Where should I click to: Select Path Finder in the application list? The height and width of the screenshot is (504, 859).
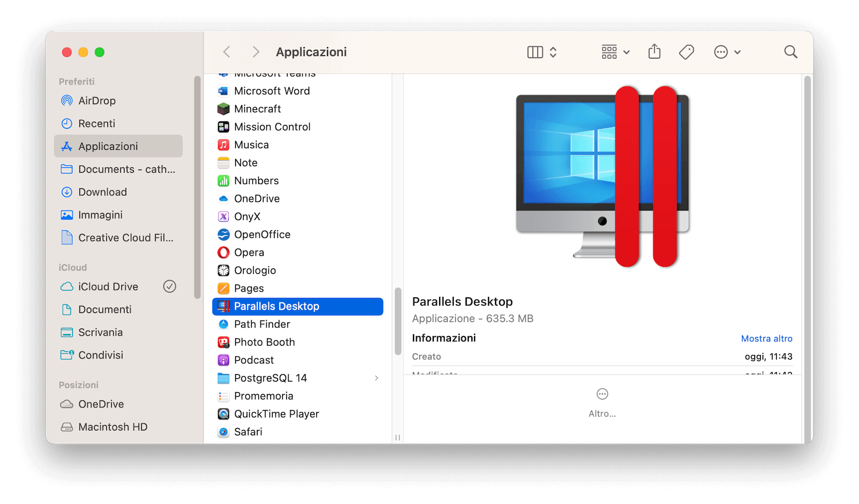click(261, 324)
